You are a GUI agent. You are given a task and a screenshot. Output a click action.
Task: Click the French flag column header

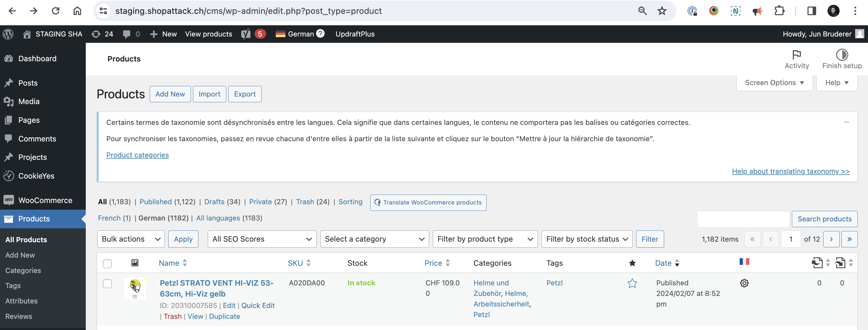pos(744,262)
